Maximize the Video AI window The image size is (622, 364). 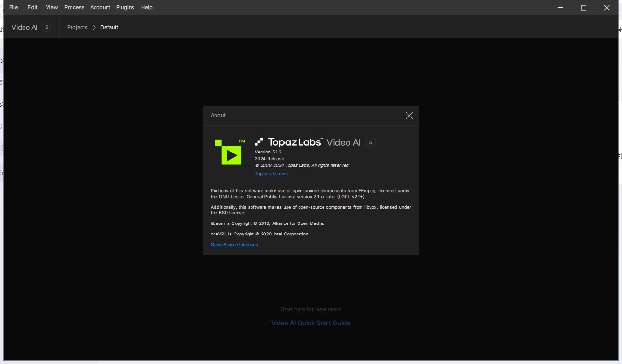584,7
